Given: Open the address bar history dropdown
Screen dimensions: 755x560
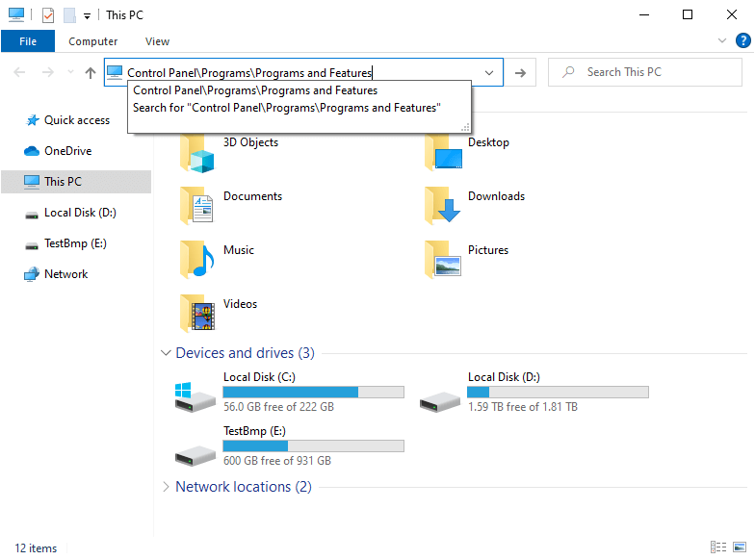Looking at the screenshot, I should point(489,73).
